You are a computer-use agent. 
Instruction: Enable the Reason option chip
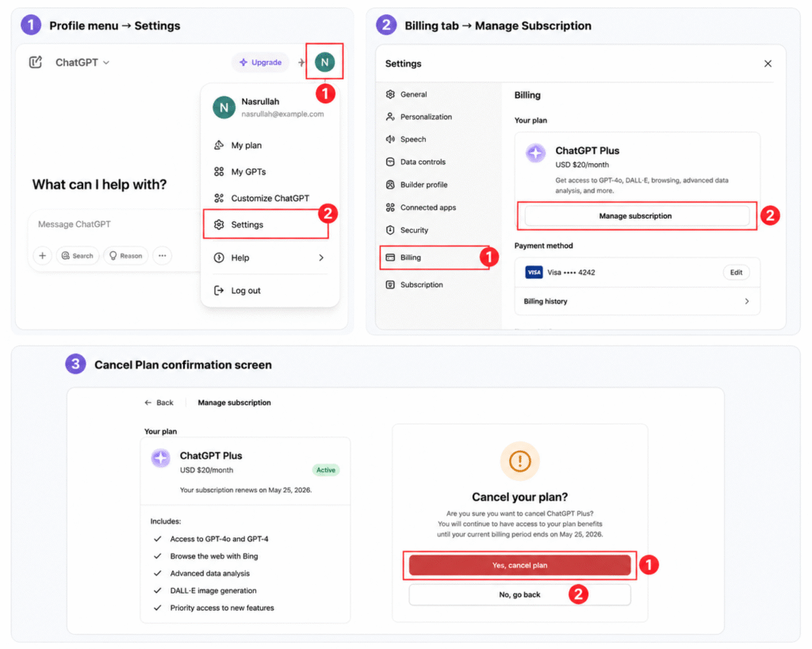[126, 256]
